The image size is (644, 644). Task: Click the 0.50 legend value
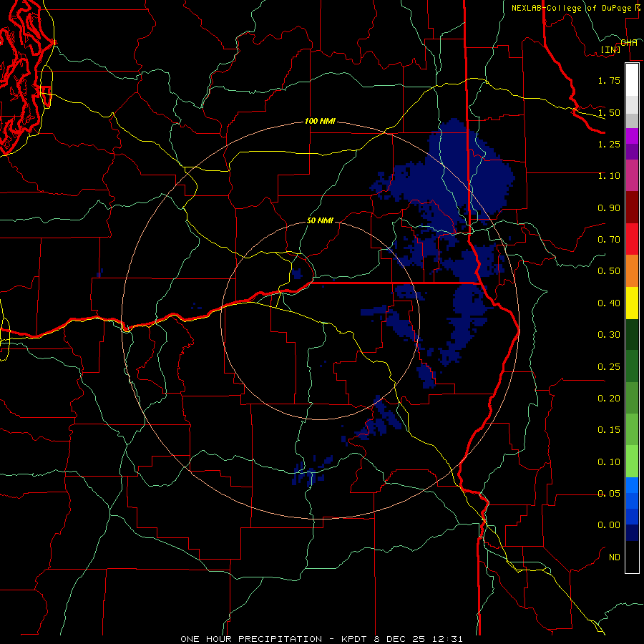609,271
